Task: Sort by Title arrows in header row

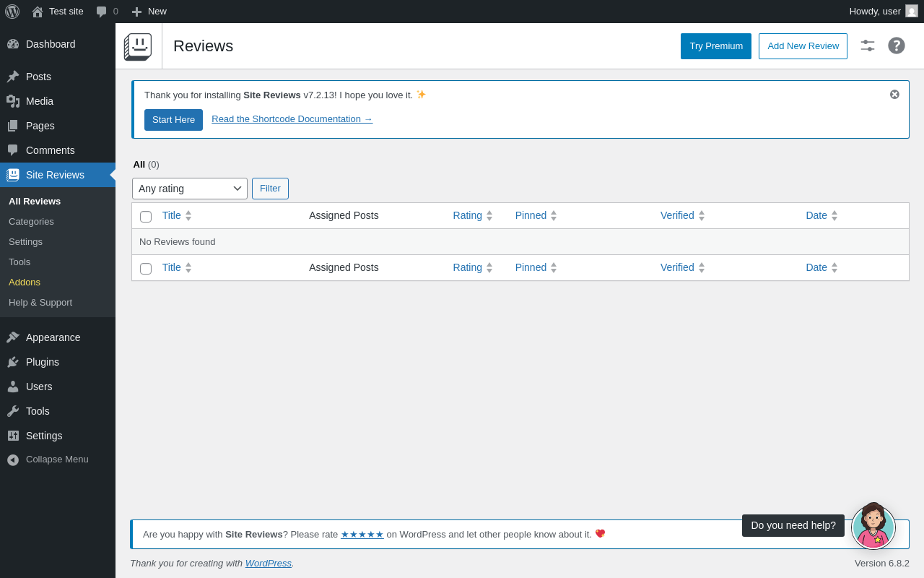Action: [x=188, y=215]
